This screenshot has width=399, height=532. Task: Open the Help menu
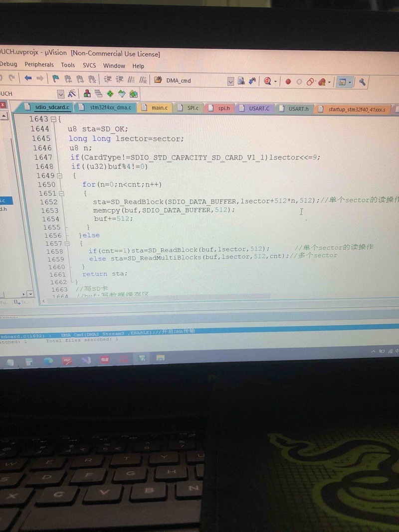(x=138, y=66)
